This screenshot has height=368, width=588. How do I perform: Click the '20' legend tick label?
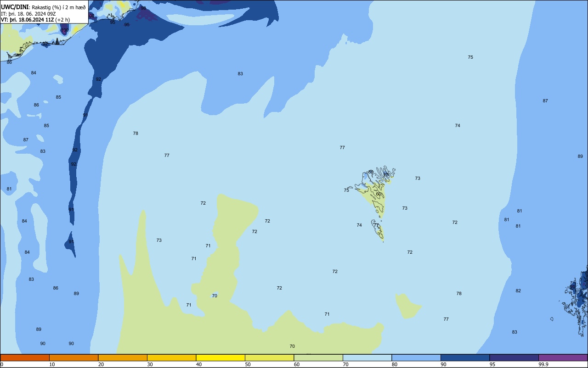[x=101, y=364]
